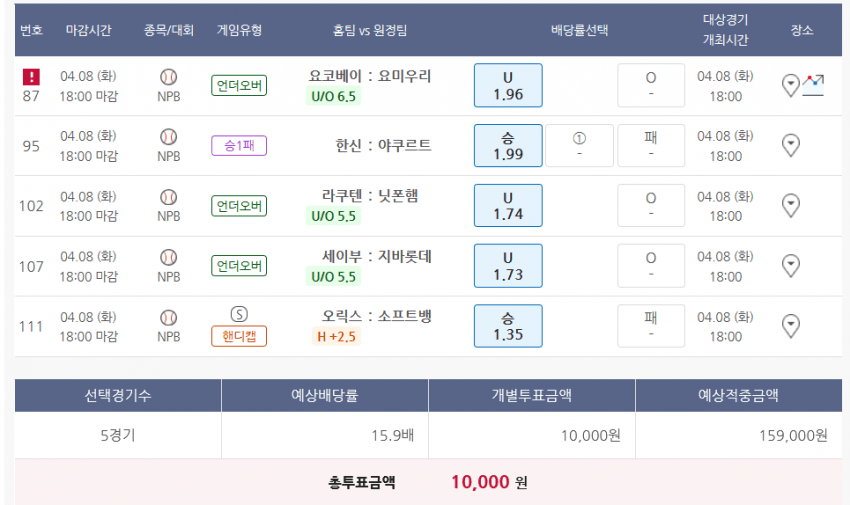
Task: Select the O odds box for 세이부 match
Action: 651,266
